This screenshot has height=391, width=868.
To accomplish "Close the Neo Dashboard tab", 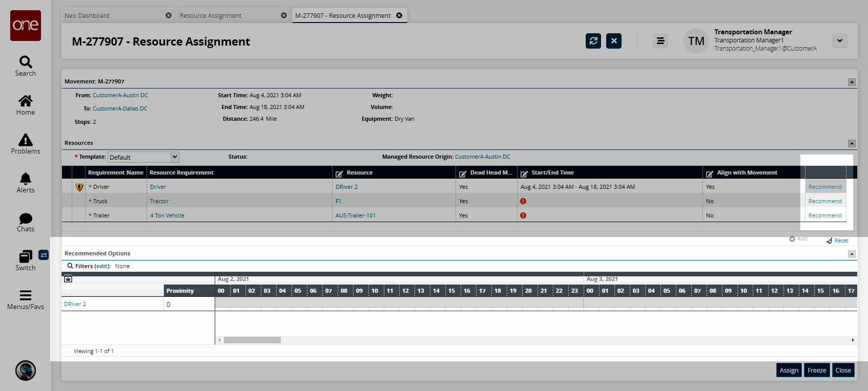I will pos(169,15).
